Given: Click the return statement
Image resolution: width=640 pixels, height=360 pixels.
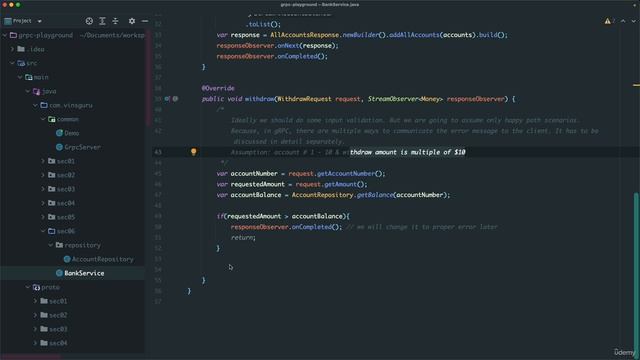Looking at the screenshot, I should [243, 238].
